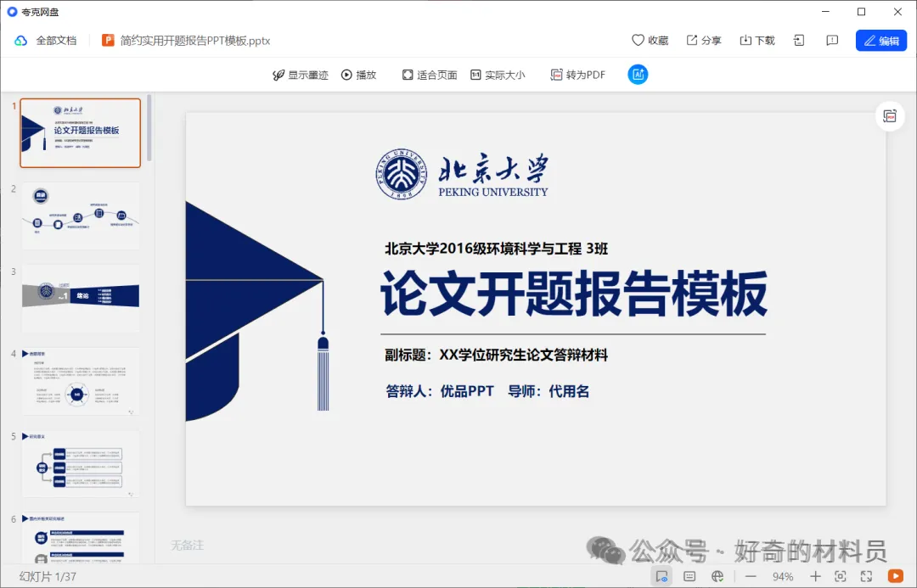
Task: Select slide 2 thumbnail
Action: (x=81, y=216)
